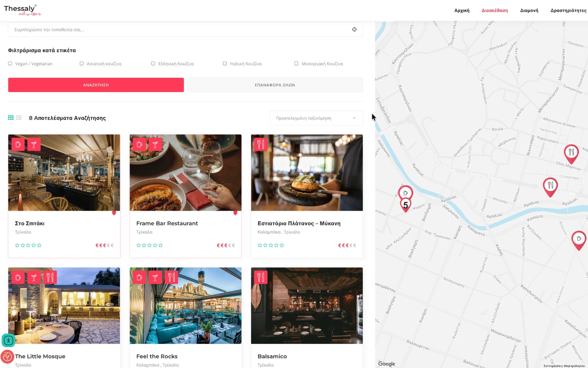The width and height of the screenshot is (588, 368).
Task: Enable the Vegan / Vegetarian filter
Action: click(10, 64)
